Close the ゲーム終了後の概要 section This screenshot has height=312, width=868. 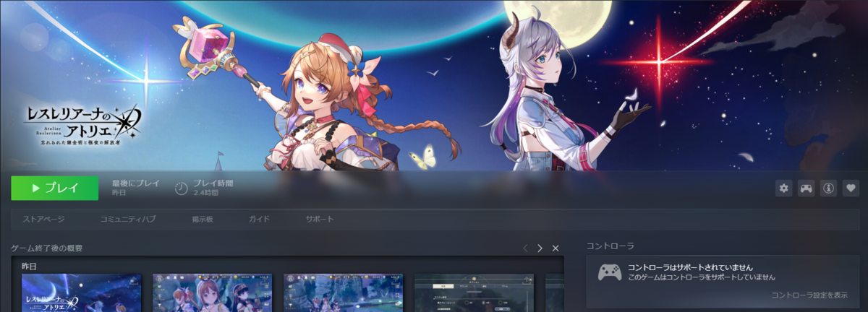click(x=556, y=248)
